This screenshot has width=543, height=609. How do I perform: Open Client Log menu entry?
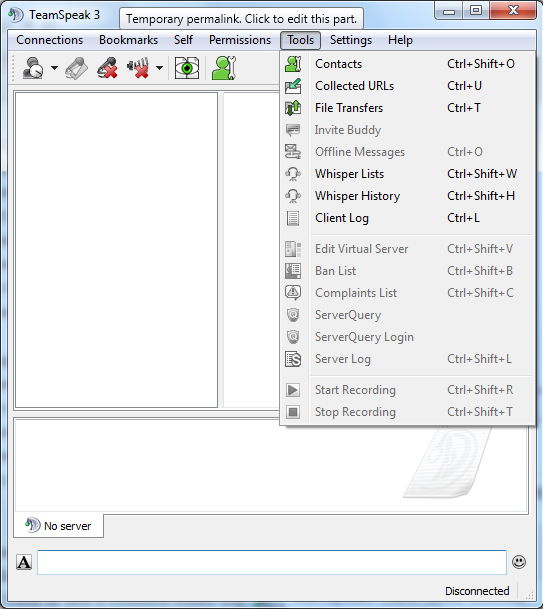(x=407, y=218)
